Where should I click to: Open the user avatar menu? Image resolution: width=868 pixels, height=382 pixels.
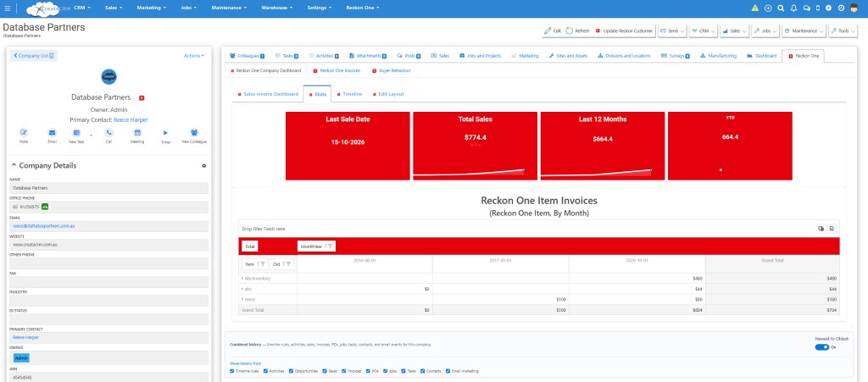[854, 8]
